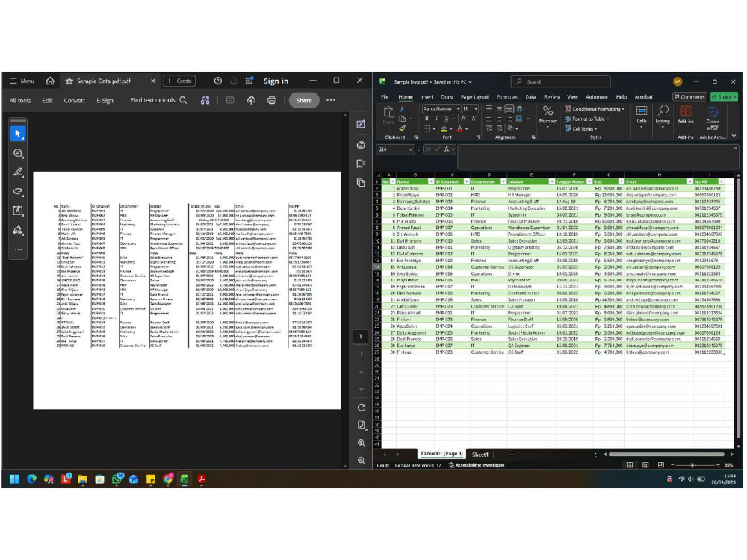Select the freehand Draw tool in Acrobat

[18, 191]
